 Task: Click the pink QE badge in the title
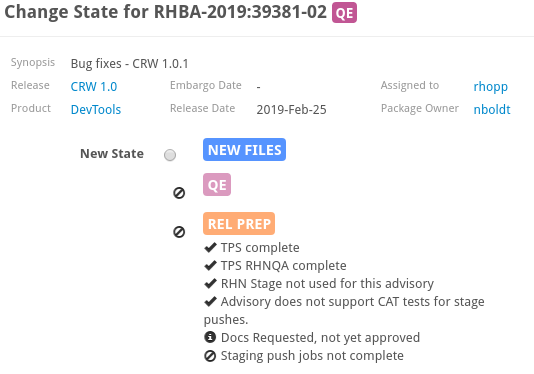coord(344,13)
